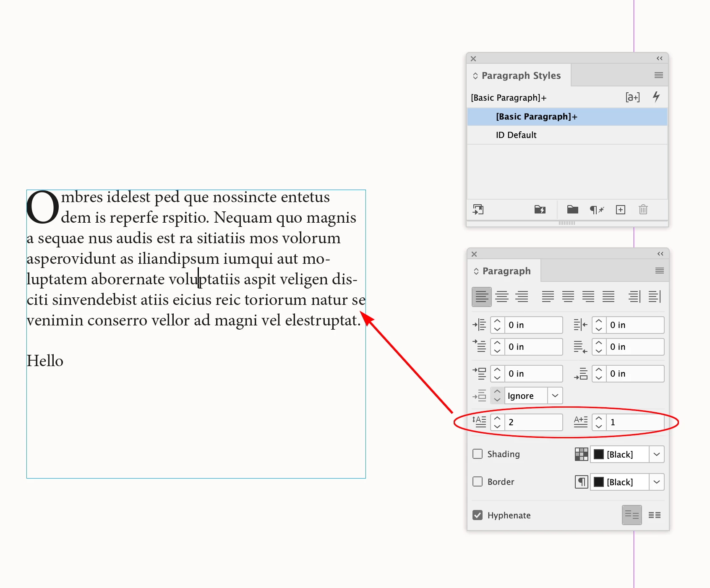Click the Right Indent field
710x588 pixels.
click(635, 325)
